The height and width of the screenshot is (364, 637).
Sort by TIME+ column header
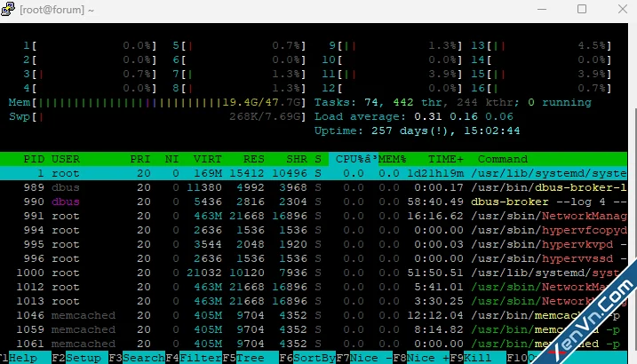tap(446, 159)
